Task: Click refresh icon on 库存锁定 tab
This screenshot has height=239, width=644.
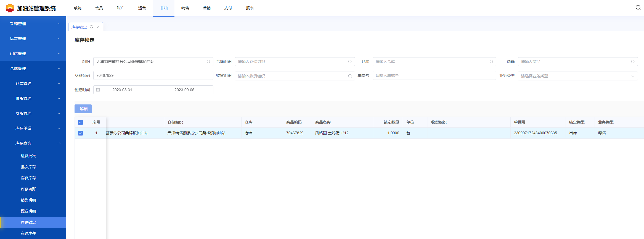Action: point(92,27)
